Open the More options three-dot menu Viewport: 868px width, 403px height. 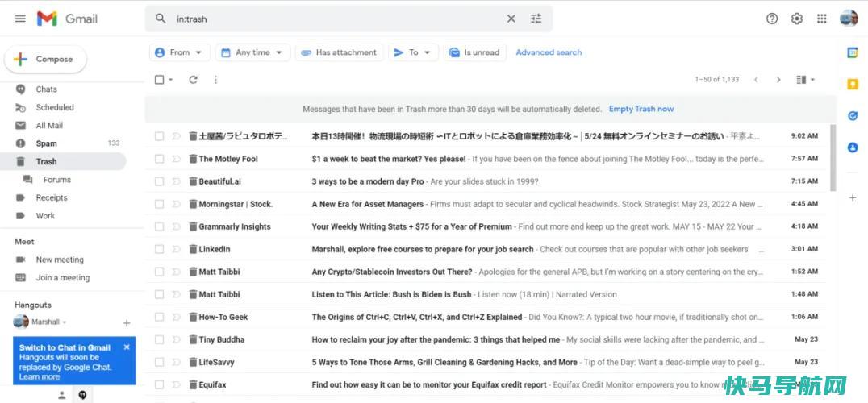pos(215,80)
